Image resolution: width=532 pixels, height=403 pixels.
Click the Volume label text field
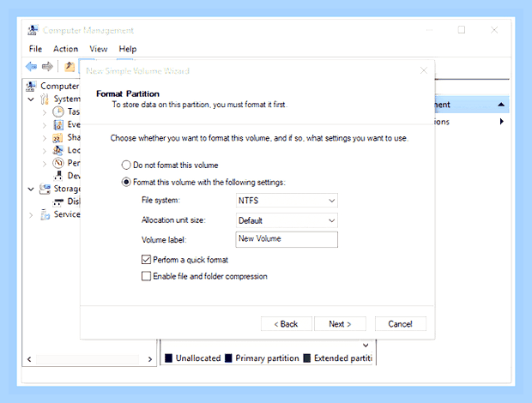[x=287, y=239]
